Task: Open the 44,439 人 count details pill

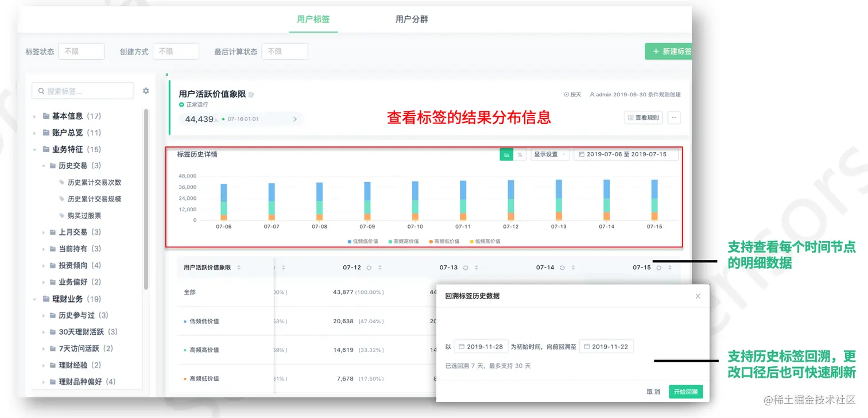Action: coord(242,119)
